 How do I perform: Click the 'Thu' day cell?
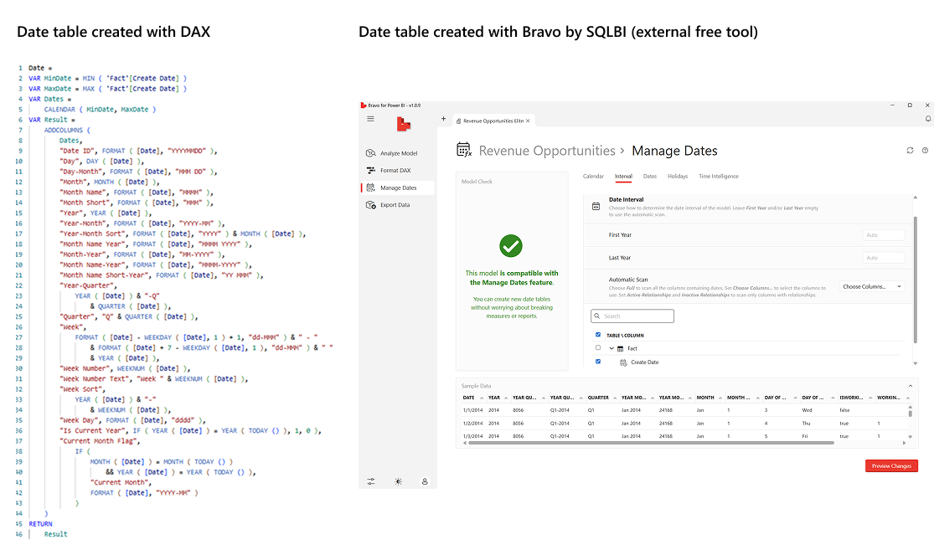point(806,423)
